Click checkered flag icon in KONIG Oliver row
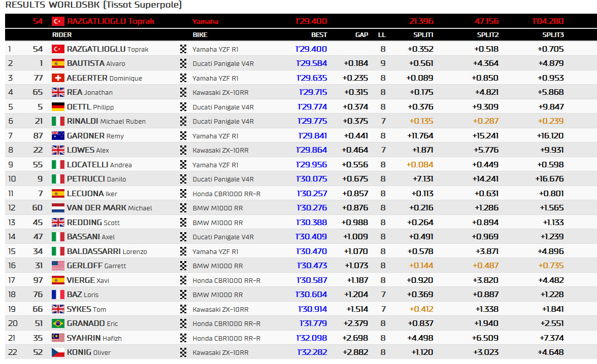The width and height of the screenshot is (597, 364). click(183, 352)
